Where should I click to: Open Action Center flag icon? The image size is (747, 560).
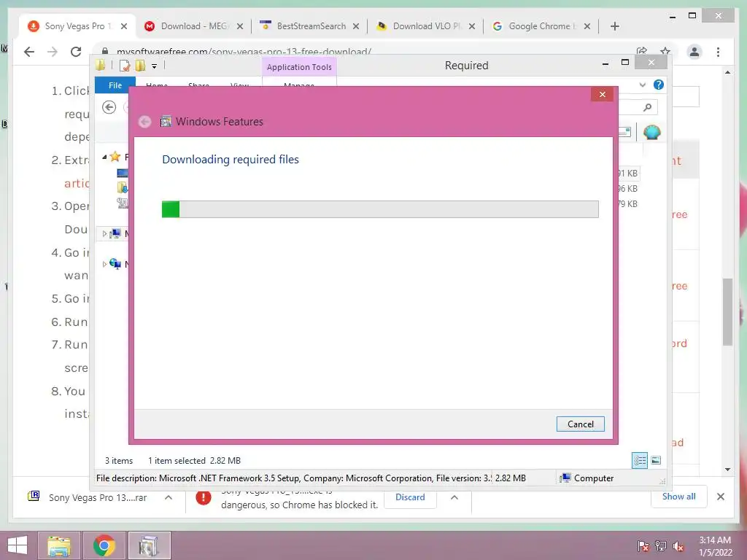point(643,546)
